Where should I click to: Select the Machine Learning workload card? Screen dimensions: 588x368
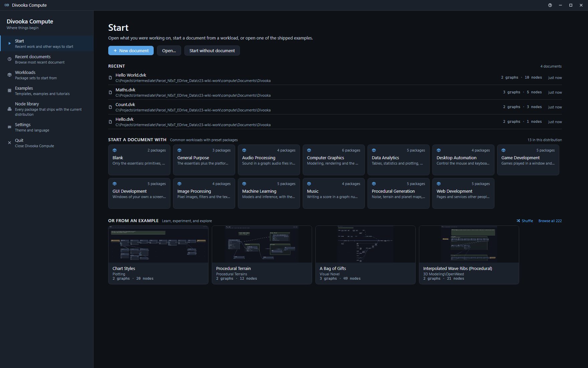click(269, 193)
